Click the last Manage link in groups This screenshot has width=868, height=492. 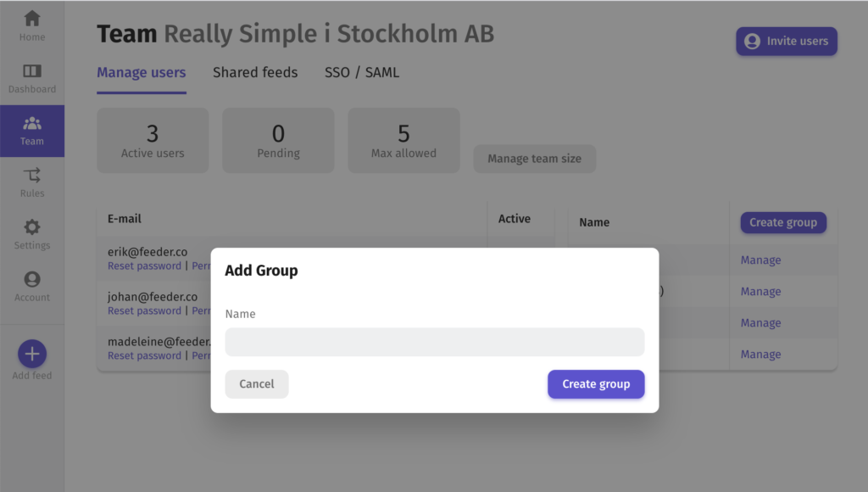(760, 355)
